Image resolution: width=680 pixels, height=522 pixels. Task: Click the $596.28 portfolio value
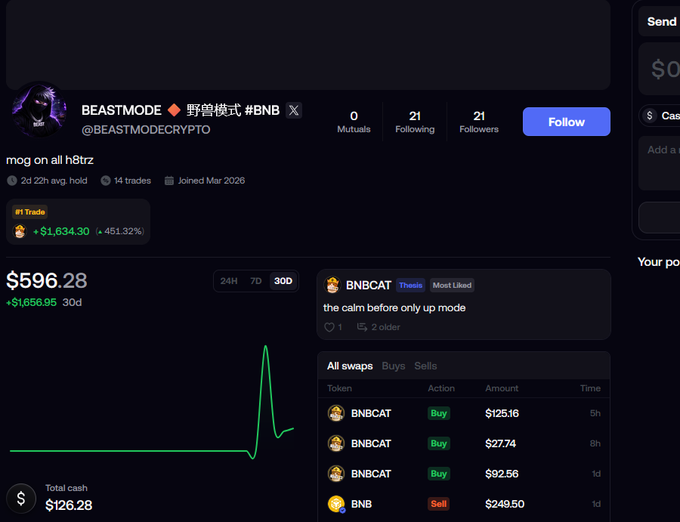pos(46,281)
